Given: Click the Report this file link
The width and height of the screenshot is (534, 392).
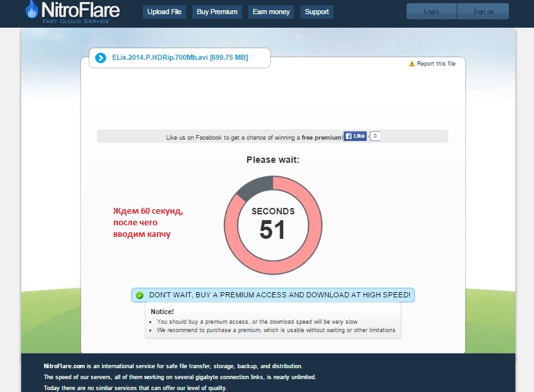Looking at the screenshot, I should pyautogui.click(x=436, y=64).
